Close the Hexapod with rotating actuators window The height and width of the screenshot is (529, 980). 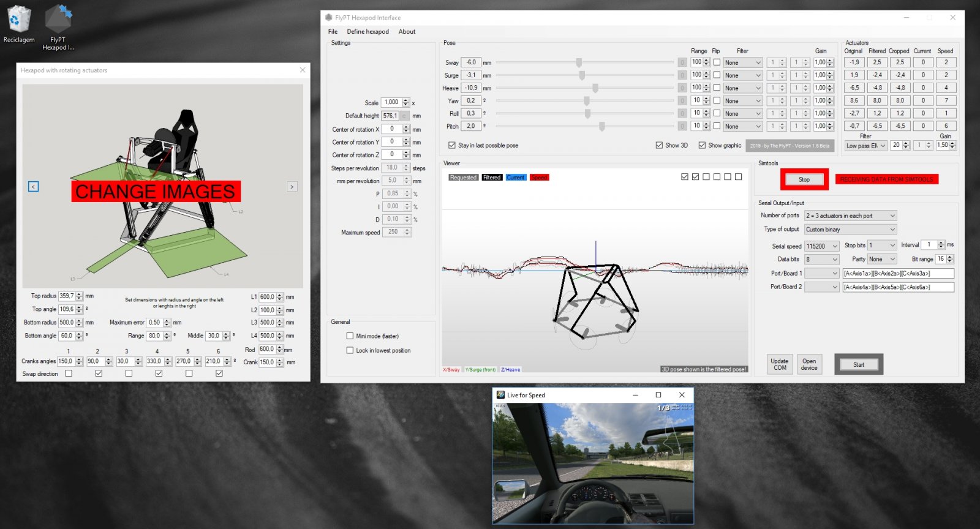point(302,70)
